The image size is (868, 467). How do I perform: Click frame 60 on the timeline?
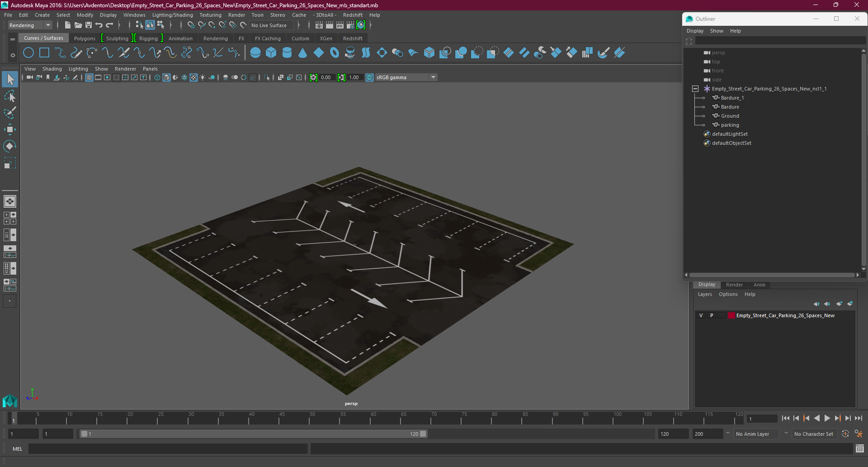(x=373, y=418)
